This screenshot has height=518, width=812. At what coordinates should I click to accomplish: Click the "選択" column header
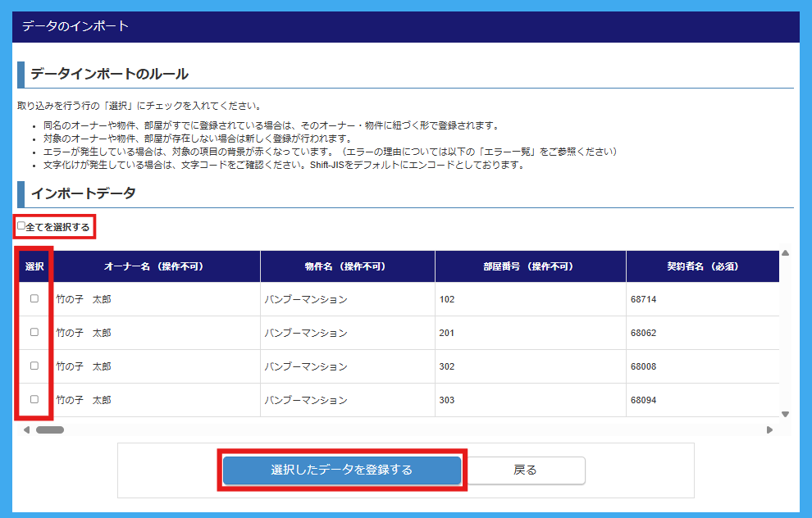coord(34,266)
